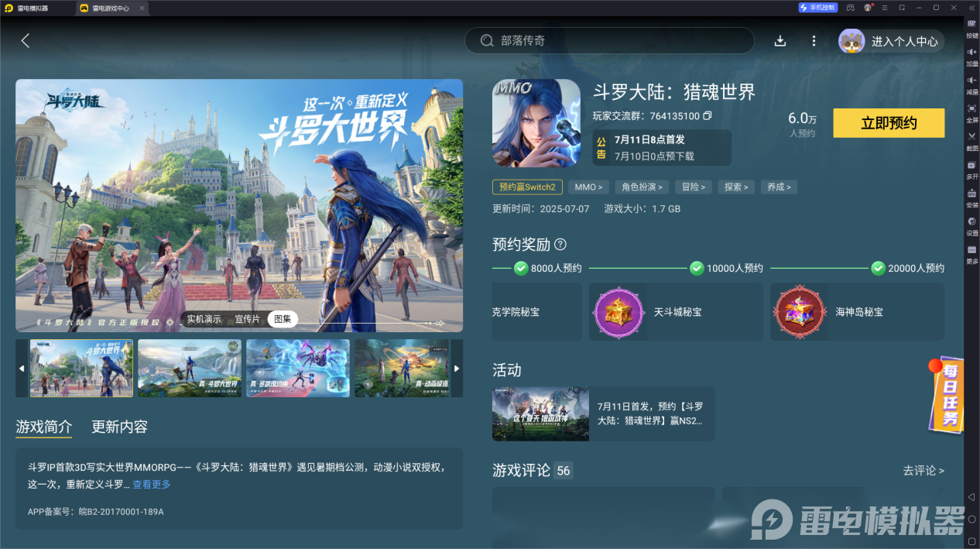Open emulator 设置 settings icon
This screenshot has height=549, width=980.
(972, 226)
